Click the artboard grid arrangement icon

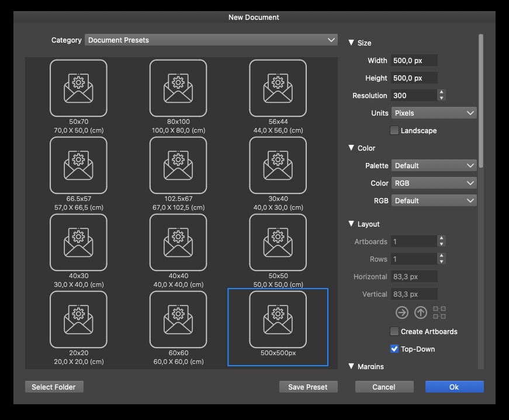coord(439,313)
